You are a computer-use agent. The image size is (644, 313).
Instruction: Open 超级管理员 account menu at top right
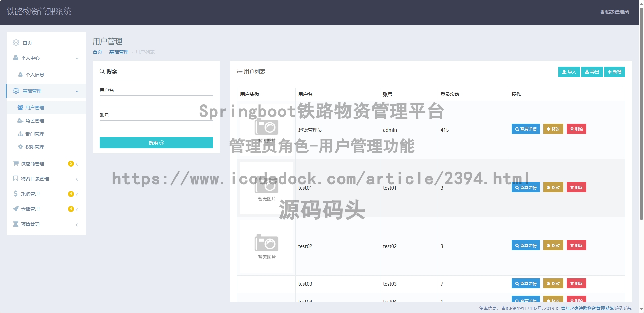pos(614,12)
